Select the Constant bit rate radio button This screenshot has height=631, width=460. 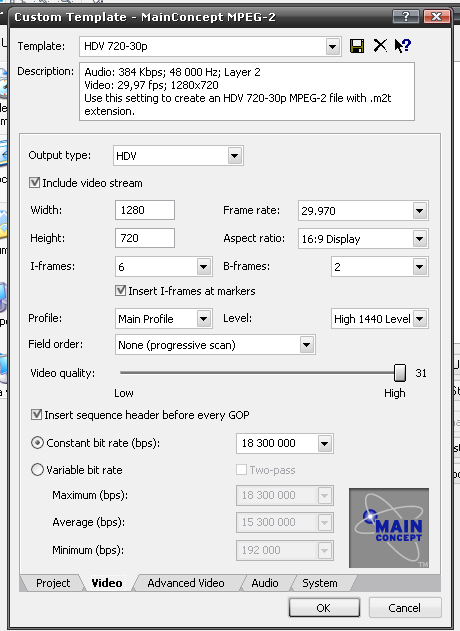tap(37, 443)
